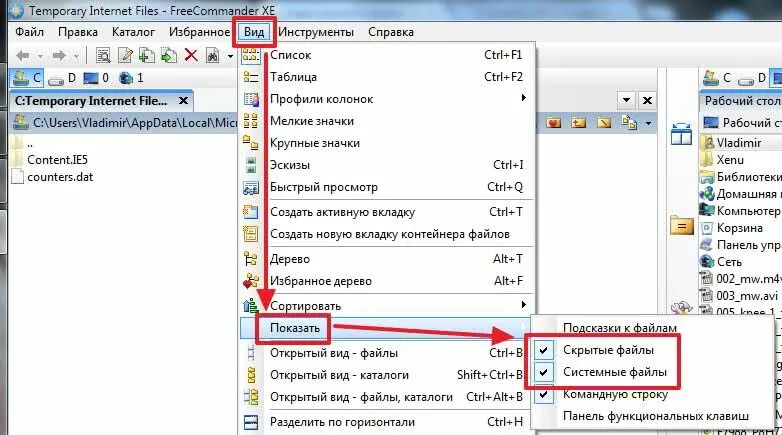
Task: Click the red Delete X icon
Action: pyautogui.click(x=191, y=55)
